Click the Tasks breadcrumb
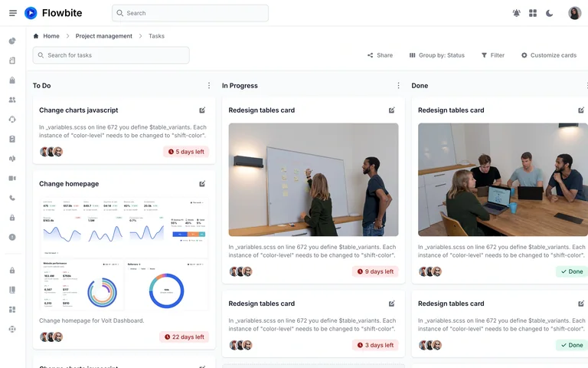Viewport: 588px width, 368px height. [156, 36]
